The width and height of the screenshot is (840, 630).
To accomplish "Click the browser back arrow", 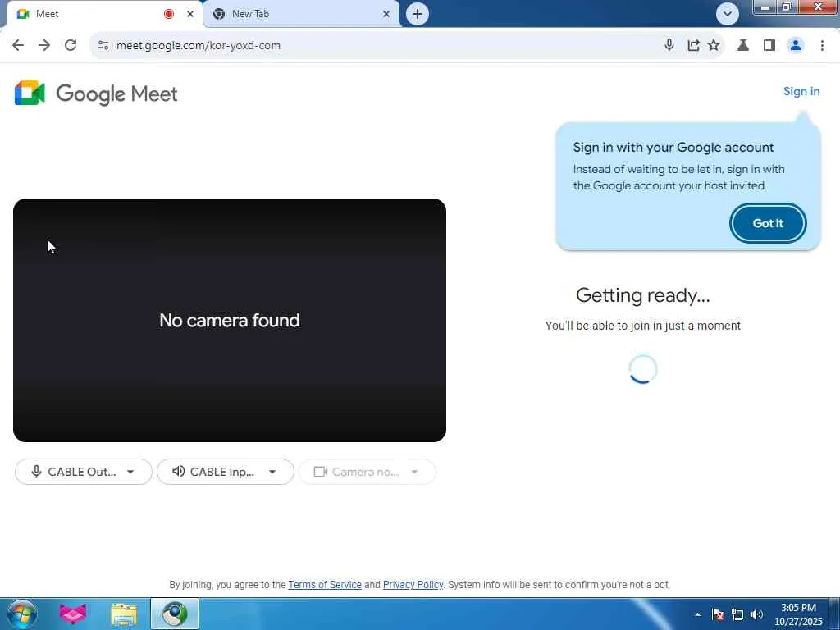I will tap(18, 46).
